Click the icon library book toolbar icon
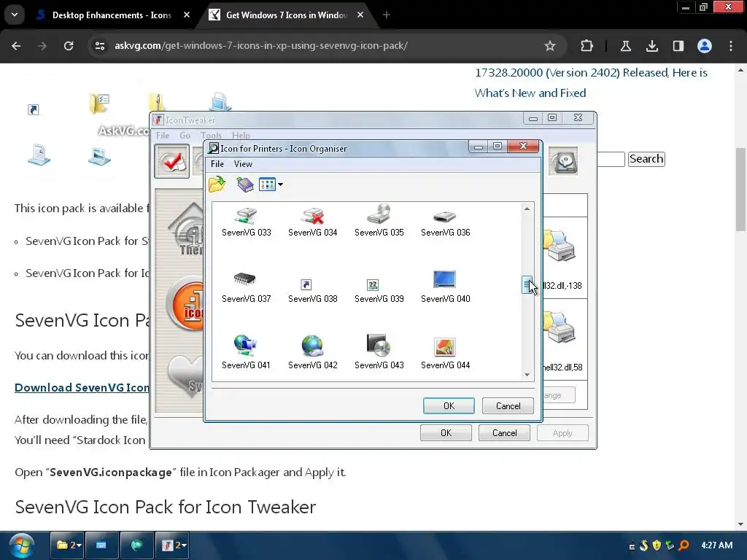Viewport: 747px width, 560px height. (245, 184)
